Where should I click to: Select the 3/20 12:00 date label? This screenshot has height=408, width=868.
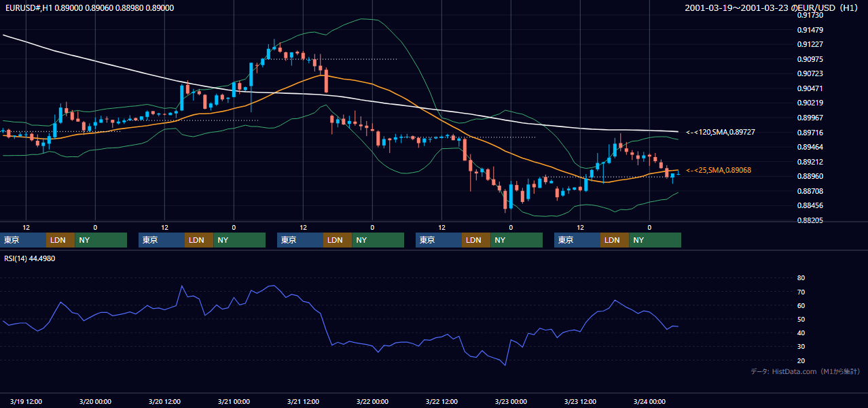tap(164, 401)
